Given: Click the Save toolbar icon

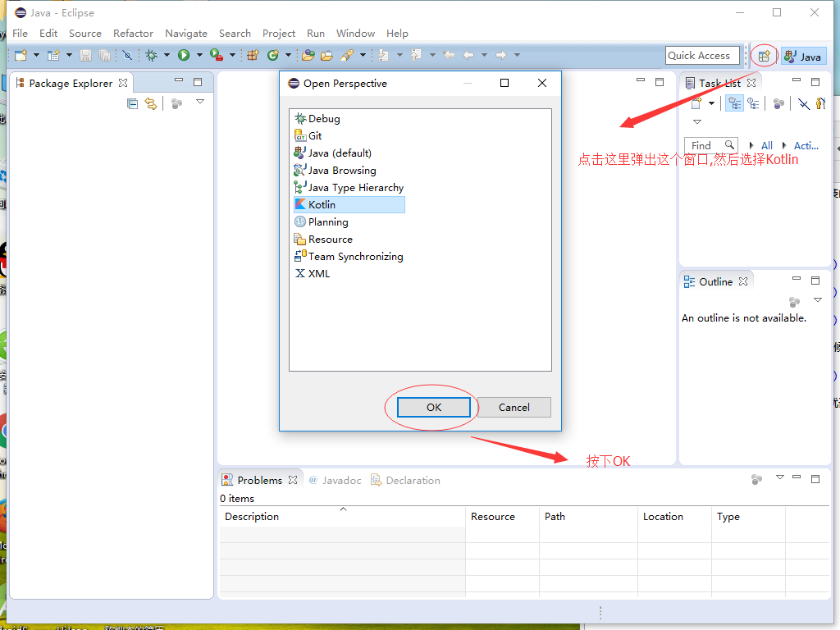Looking at the screenshot, I should coord(85,55).
